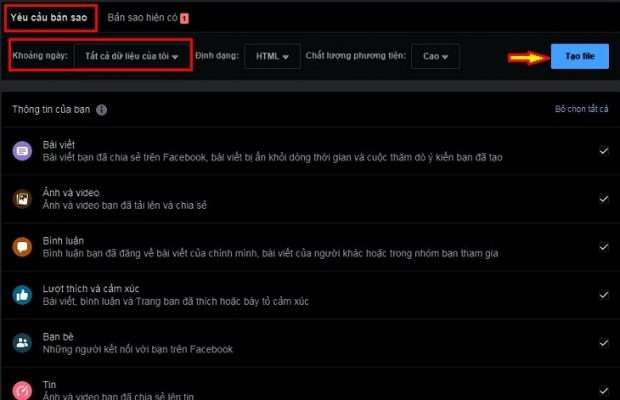Click the Ảnh và video icon

point(22,198)
